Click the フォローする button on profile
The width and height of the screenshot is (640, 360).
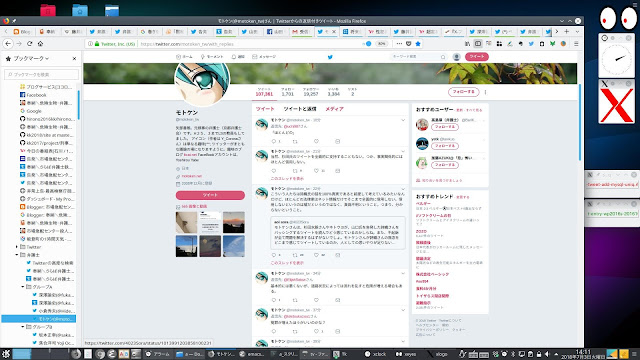point(463,92)
